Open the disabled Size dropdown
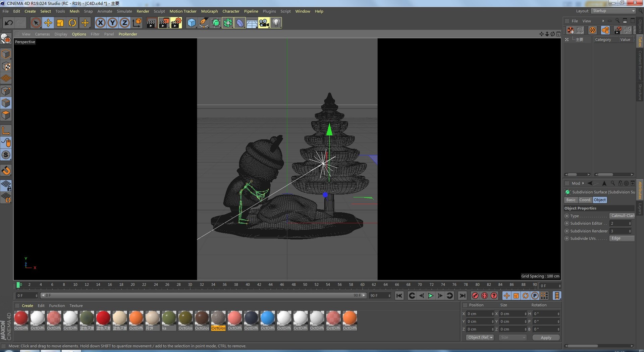644x352 pixels. [x=513, y=338]
